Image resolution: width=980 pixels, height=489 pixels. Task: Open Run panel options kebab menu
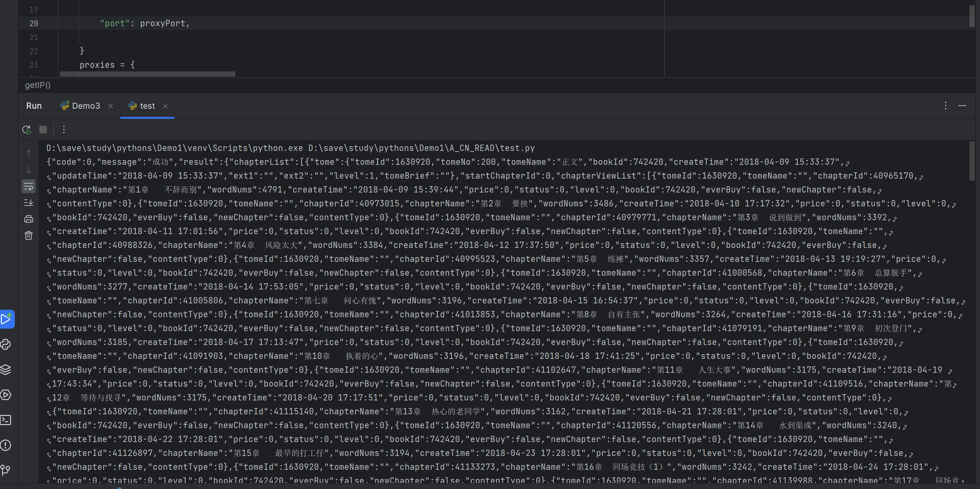tap(945, 106)
